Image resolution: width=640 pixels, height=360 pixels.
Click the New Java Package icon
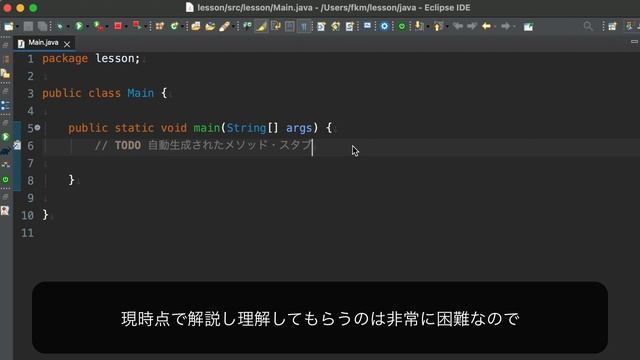point(160,27)
